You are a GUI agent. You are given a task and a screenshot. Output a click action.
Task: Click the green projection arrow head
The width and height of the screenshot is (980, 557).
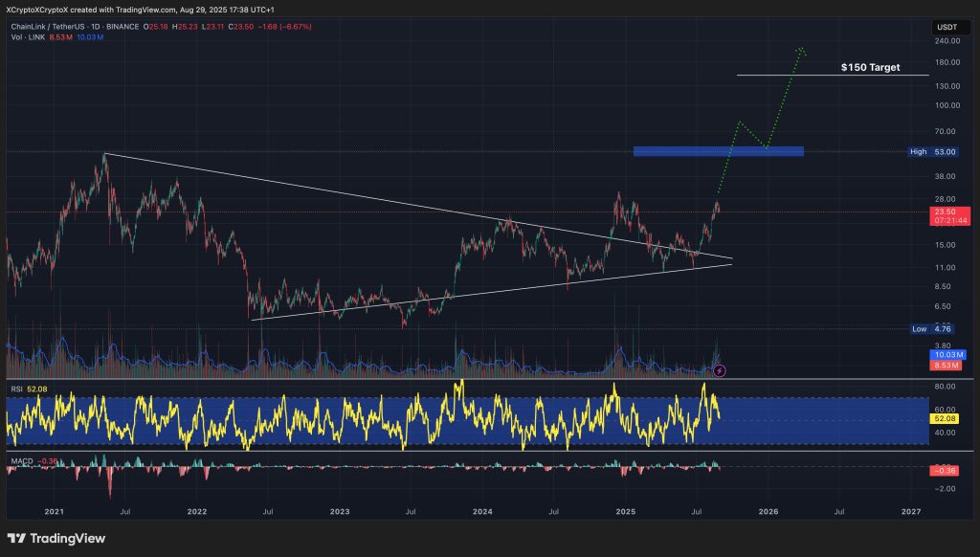(x=802, y=50)
